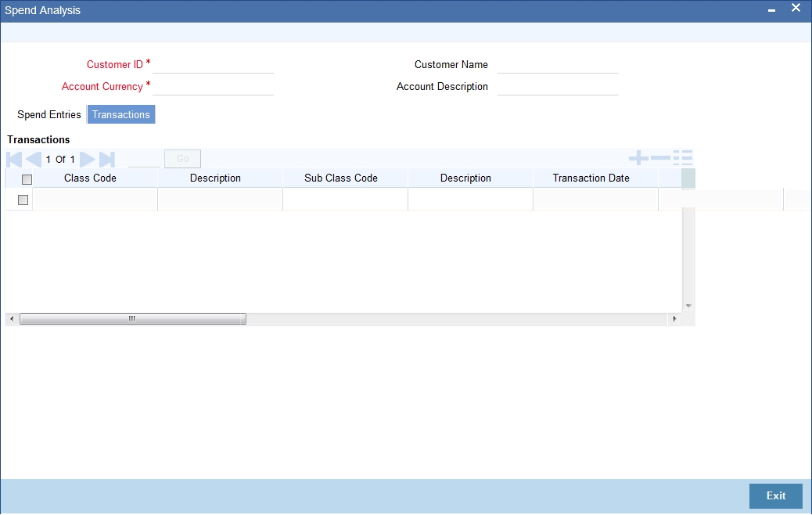Image resolution: width=812 pixels, height=515 pixels.
Task: Switch to Spend Entries tab
Action: tap(49, 114)
